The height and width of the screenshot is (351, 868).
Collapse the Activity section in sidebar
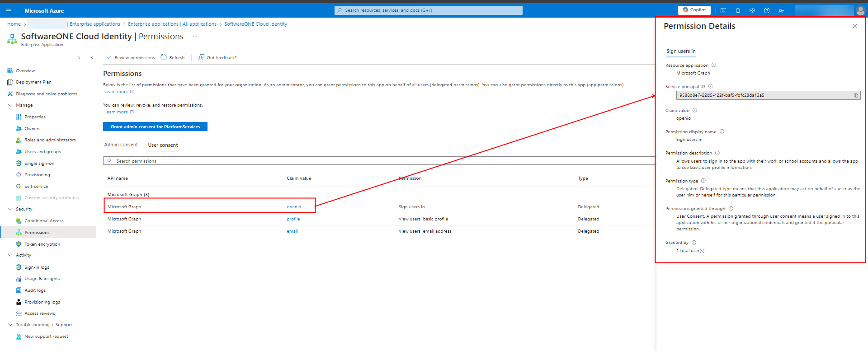[10, 255]
